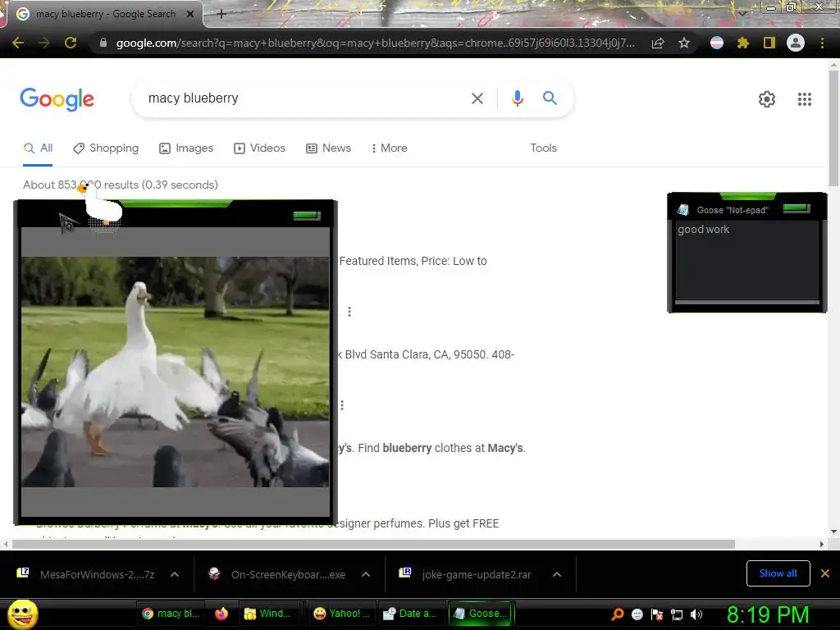The height and width of the screenshot is (630, 840).
Task: Submit search with the magnifier icon
Action: [x=550, y=98]
